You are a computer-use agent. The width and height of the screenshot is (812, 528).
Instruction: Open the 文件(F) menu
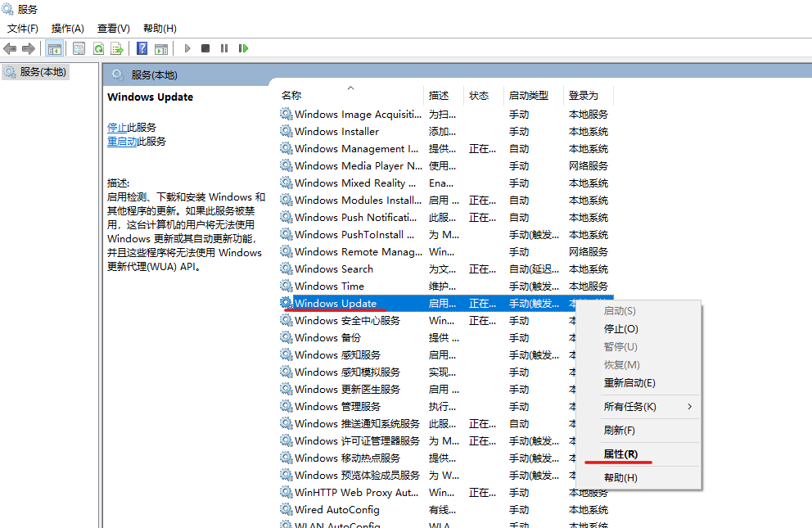23,29
